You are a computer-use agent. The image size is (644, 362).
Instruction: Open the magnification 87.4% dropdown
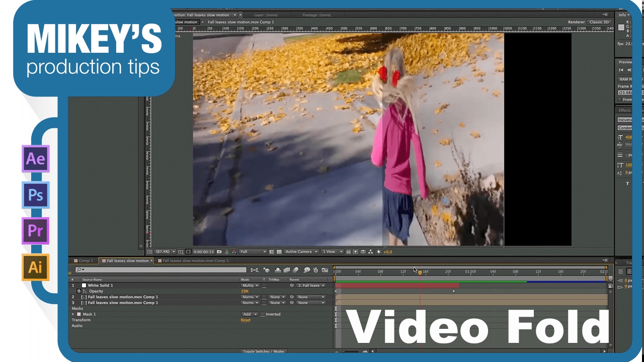pos(166,251)
